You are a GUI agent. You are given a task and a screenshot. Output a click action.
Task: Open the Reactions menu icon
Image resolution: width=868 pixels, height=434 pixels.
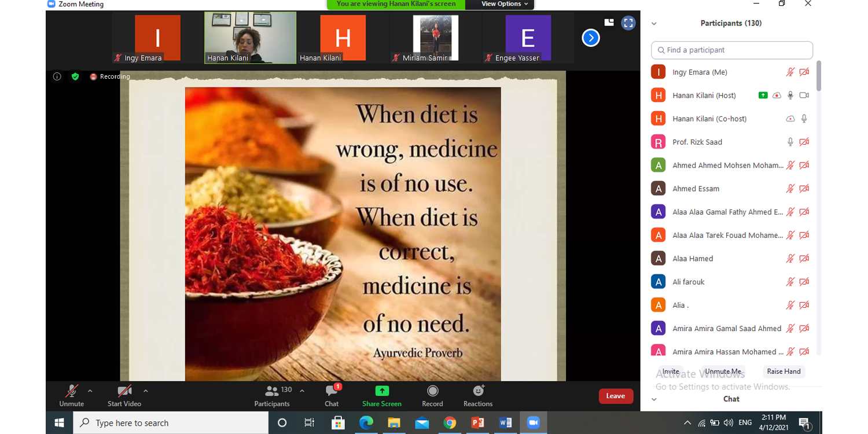478,391
